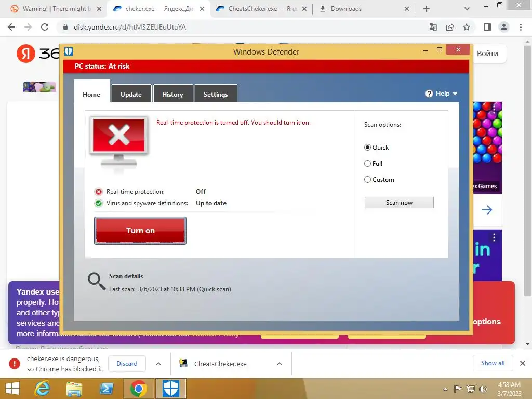532x399 pixels.
Task: Click the Scan now button
Action: (399, 203)
